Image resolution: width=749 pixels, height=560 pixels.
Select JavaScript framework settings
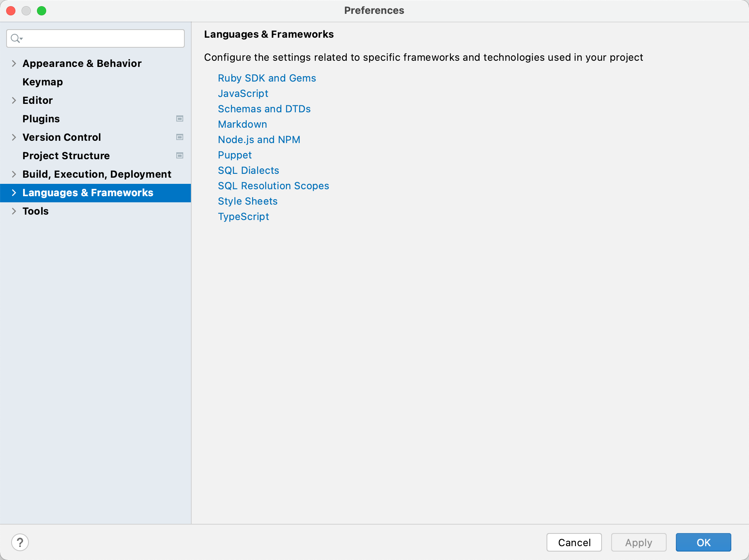coord(243,93)
